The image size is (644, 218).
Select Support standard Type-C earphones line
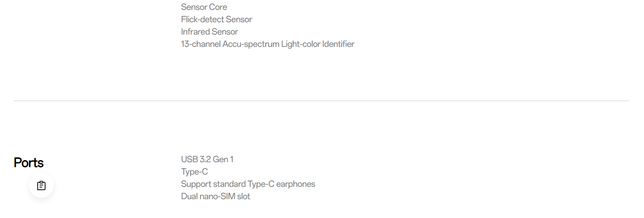pos(248,184)
